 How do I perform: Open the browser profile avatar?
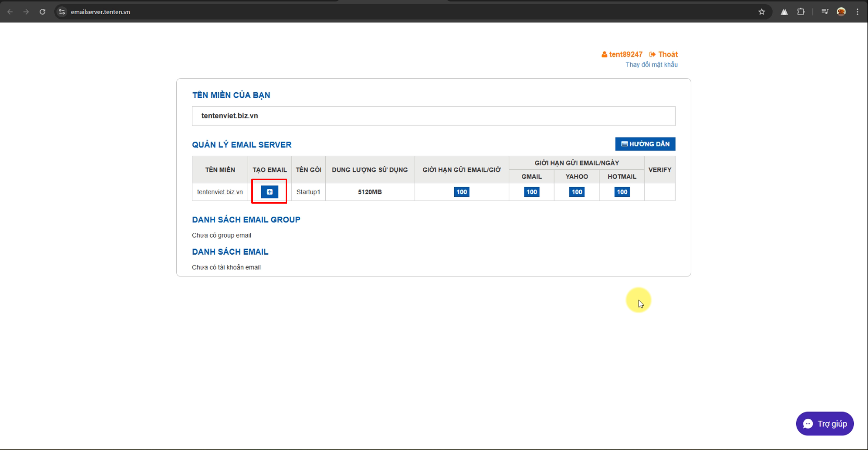pos(841,11)
